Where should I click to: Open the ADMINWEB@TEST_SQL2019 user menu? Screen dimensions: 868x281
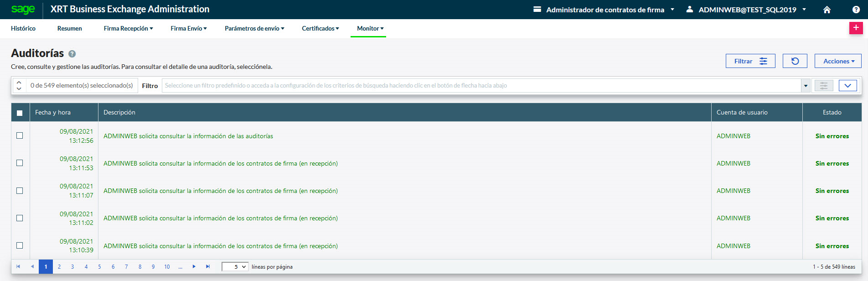coord(747,10)
